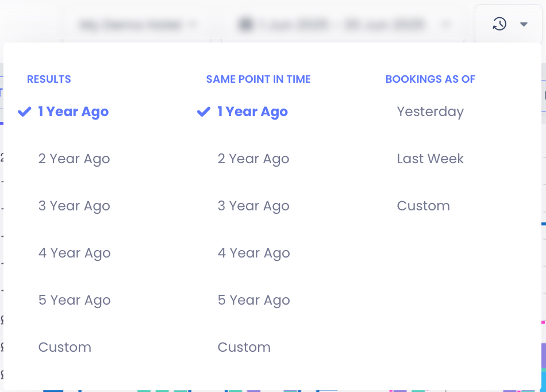The height and width of the screenshot is (392, 546).
Task: Click the history clock comparison icon
Action: click(x=499, y=24)
